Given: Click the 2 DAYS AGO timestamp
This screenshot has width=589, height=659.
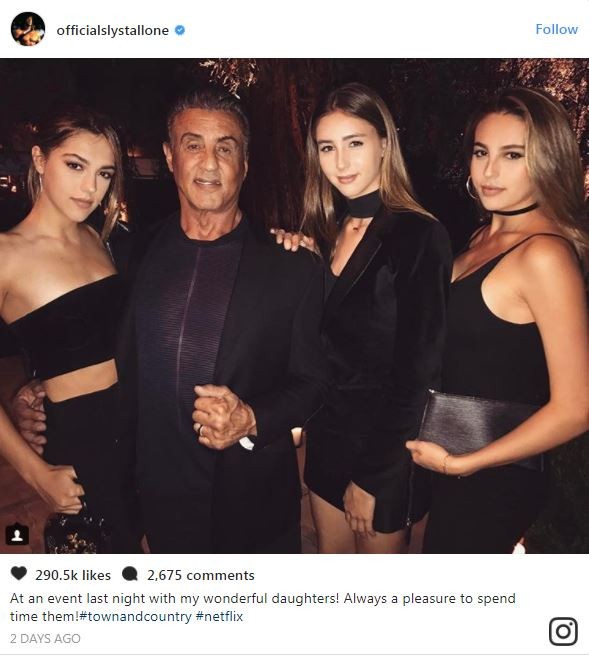Looking at the screenshot, I should click(45, 638).
